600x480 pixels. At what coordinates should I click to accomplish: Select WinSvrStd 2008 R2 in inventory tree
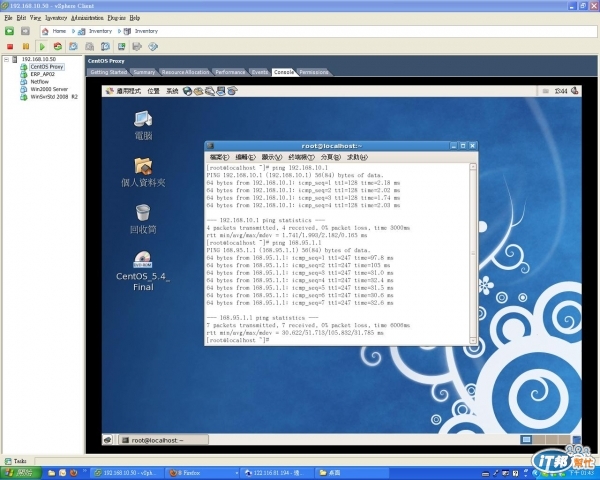[x=54, y=97]
